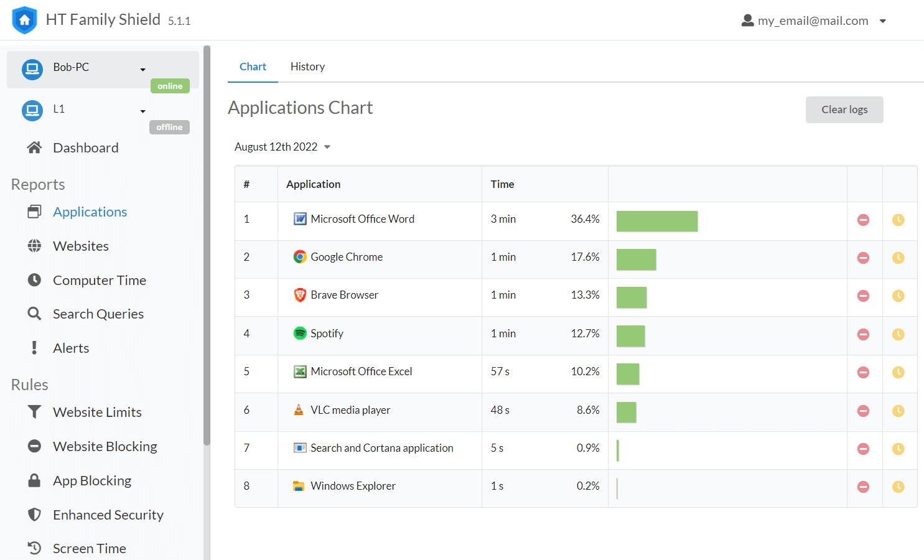Click yellow clock icon for Brave Browser

(898, 296)
